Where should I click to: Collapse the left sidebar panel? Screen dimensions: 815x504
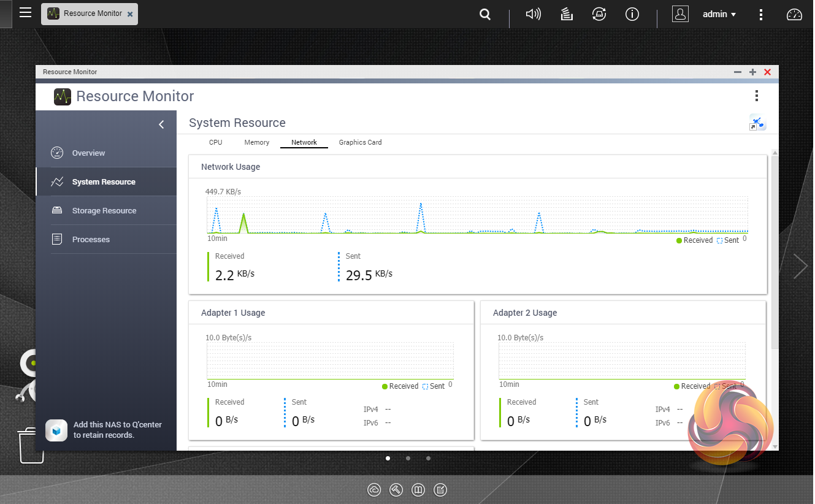coord(161,124)
